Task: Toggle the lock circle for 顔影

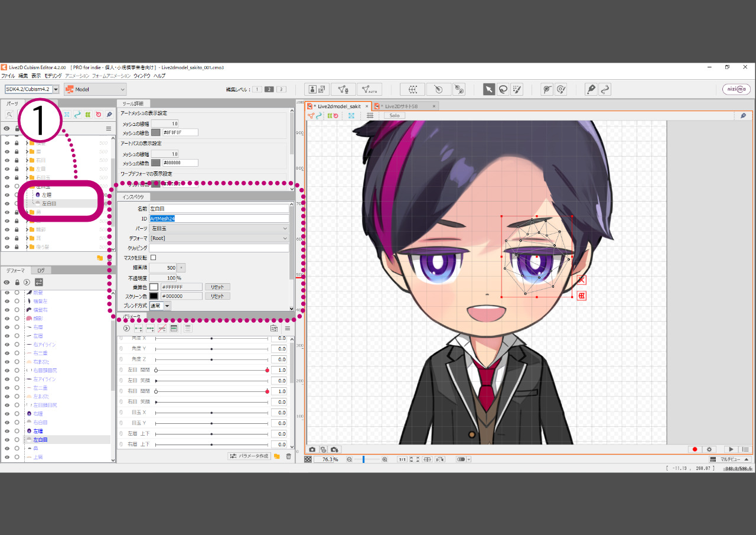Action: pyautogui.click(x=17, y=318)
